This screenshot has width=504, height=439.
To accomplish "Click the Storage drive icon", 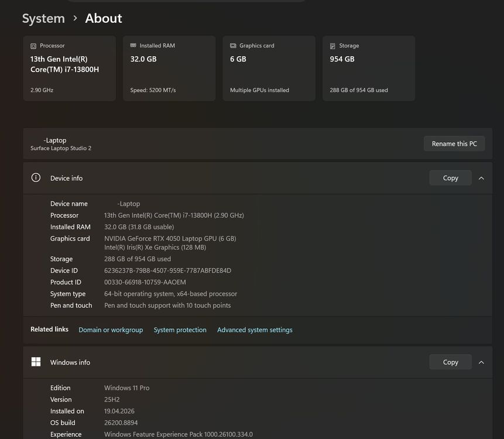I will [332, 46].
